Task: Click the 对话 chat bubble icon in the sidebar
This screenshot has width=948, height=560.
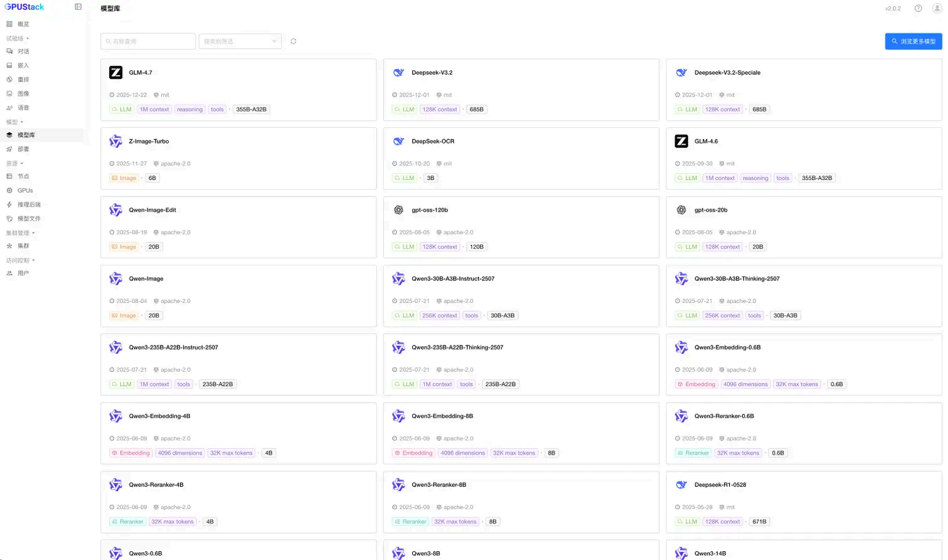Action: 9,51
